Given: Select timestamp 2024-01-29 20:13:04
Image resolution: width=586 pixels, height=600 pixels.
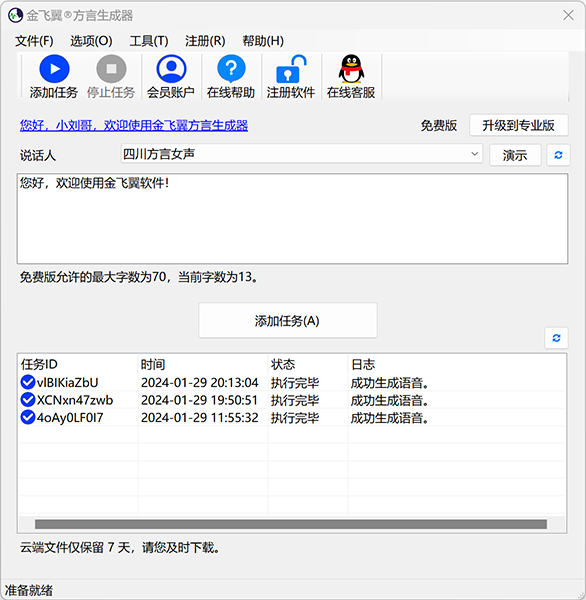Looking at the screenshot, I should pyautogui.click(x=199, y=383).
